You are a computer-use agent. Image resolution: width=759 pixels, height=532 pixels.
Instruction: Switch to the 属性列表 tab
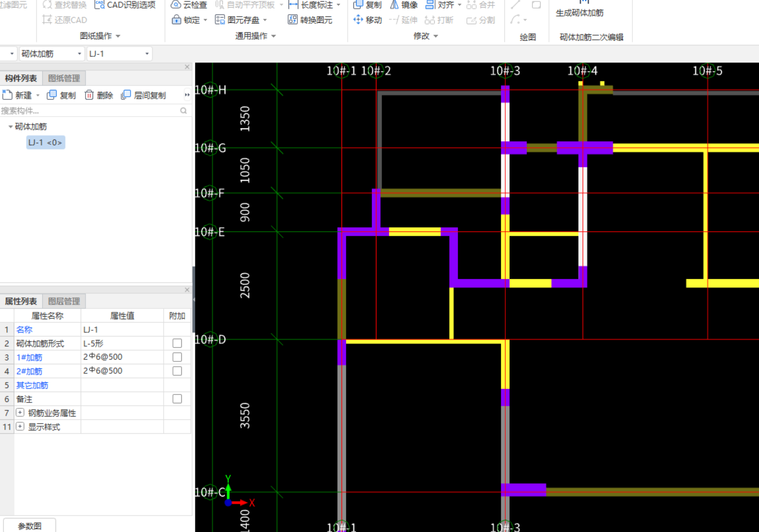click(x=21, y=301)
